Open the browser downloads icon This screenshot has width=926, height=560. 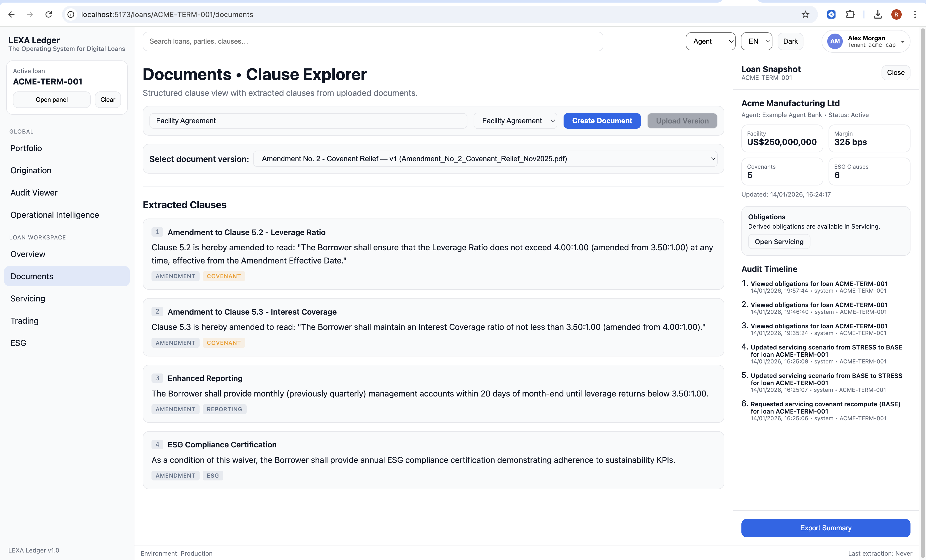(x=877, y=14)
